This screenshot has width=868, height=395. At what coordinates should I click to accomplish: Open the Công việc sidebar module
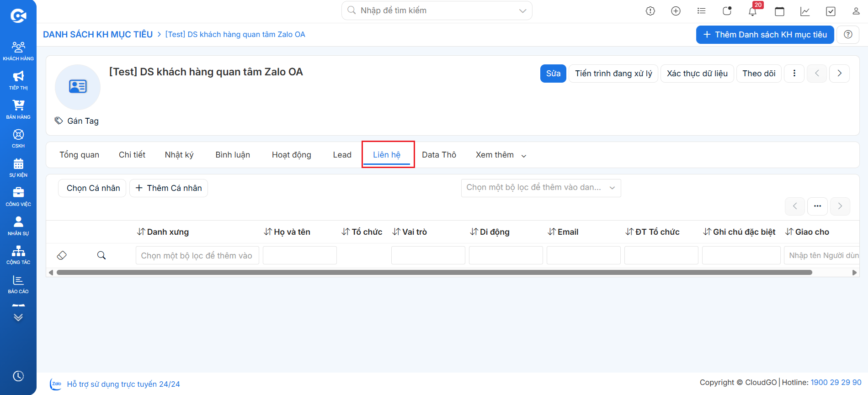pos(18,196)
